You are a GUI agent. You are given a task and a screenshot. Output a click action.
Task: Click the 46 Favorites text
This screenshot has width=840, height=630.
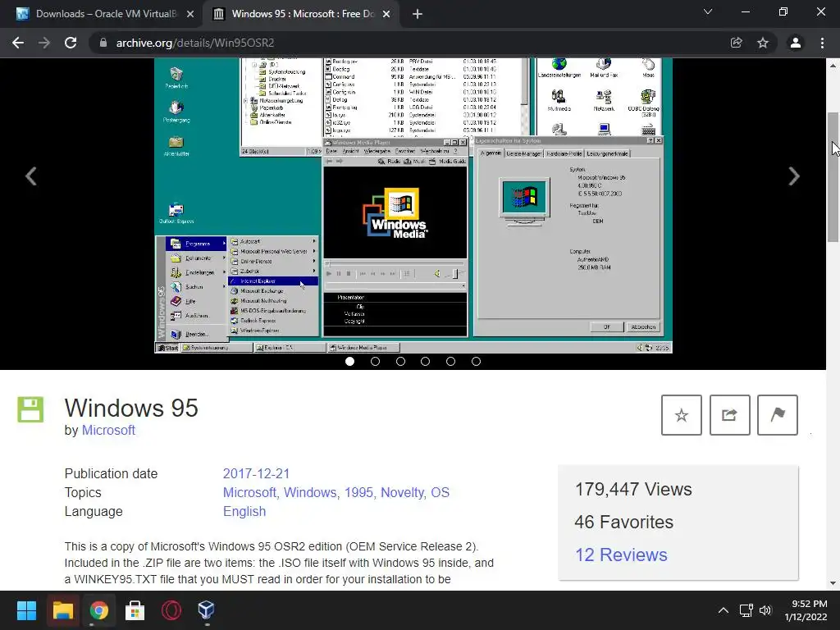pos(624,522)
